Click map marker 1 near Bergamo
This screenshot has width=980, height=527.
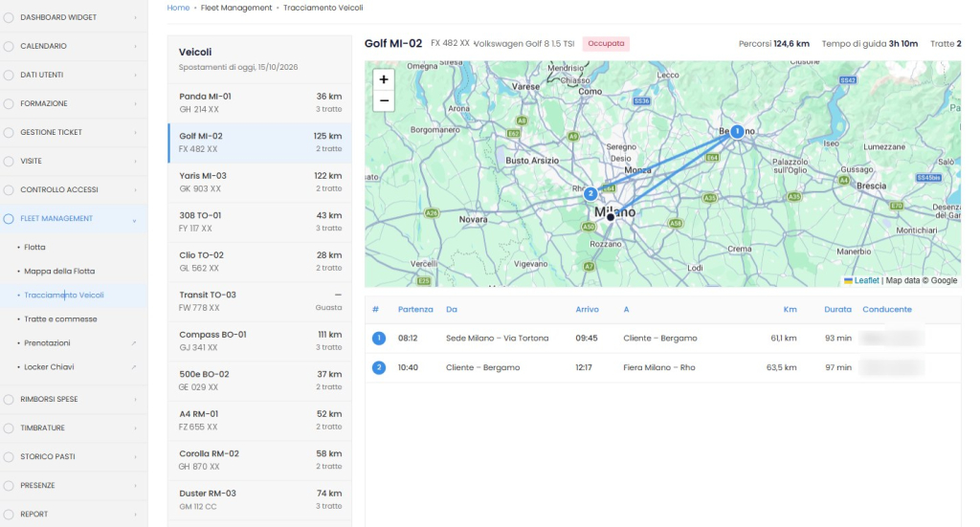[737, 132]
